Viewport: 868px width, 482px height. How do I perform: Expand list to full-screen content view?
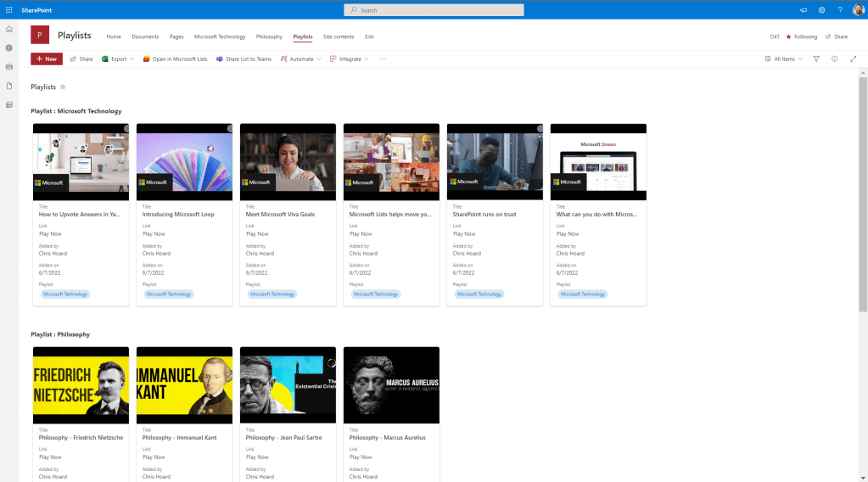tap(853, 59)
